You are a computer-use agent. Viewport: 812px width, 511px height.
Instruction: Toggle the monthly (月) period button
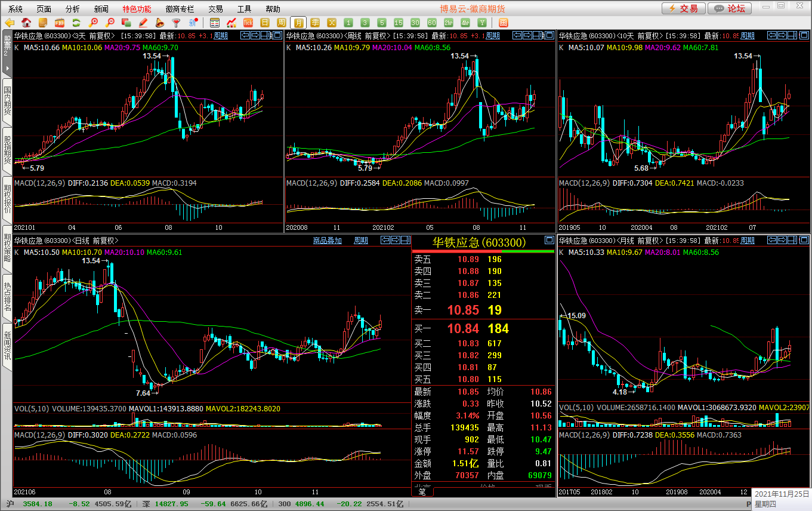tap(298, 23)
